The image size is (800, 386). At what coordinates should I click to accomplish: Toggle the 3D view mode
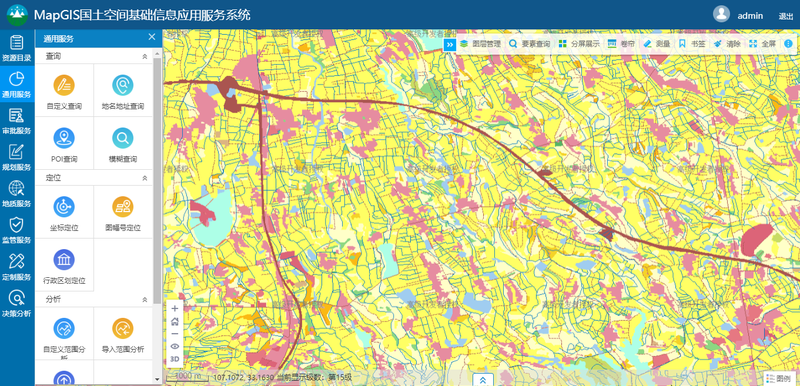[x=174, y=359]
